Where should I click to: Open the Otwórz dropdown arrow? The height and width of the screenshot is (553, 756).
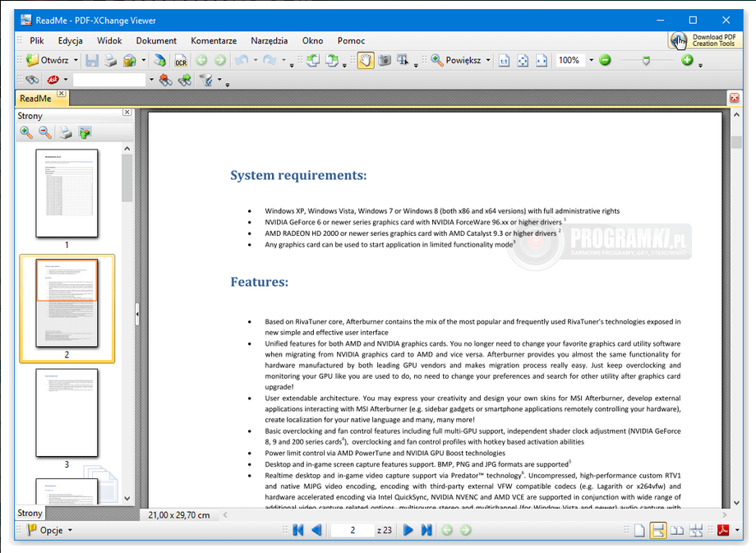pyautogui.click(x=76, y=60)
